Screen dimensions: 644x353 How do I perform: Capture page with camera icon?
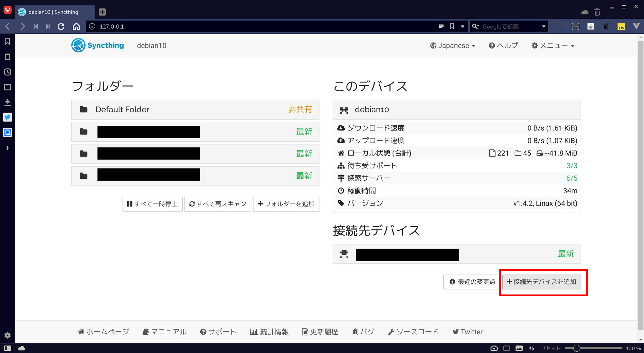(x=494, y=348)
